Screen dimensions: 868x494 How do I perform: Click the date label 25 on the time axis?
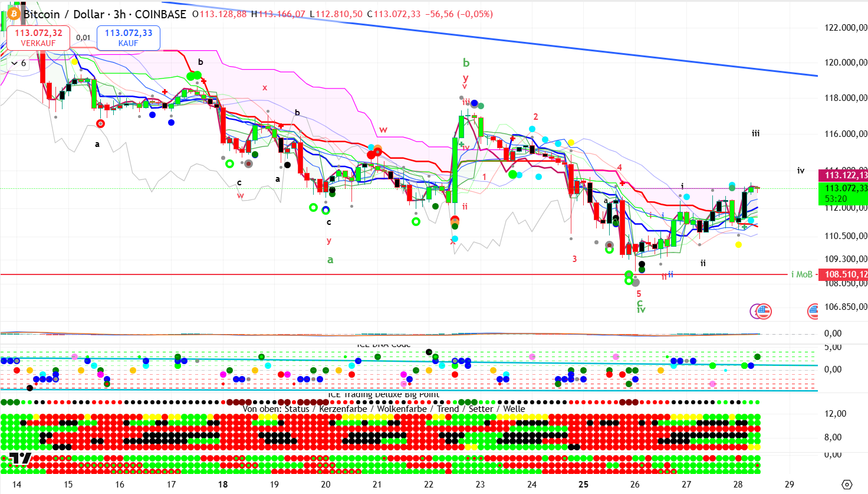(583, 485)
